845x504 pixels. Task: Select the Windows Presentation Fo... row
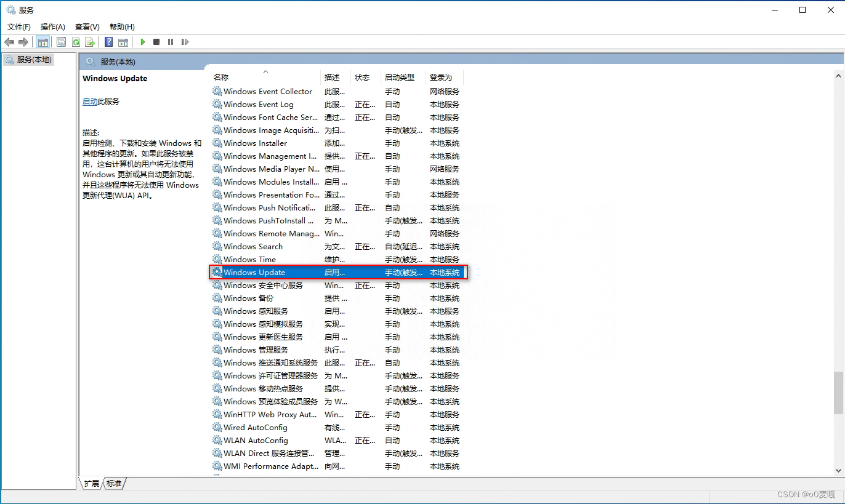point(336,194)
